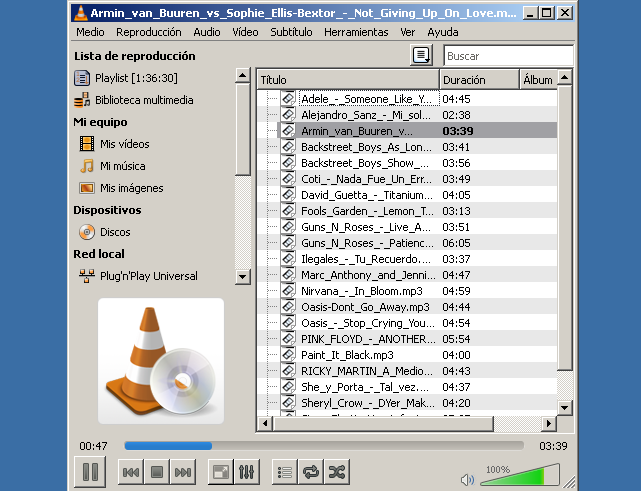Viewport: 641px width, 491px height.
Task: Select Sheryl_Crow_-_DYer_Mak... track
Action: click(407, 403)
